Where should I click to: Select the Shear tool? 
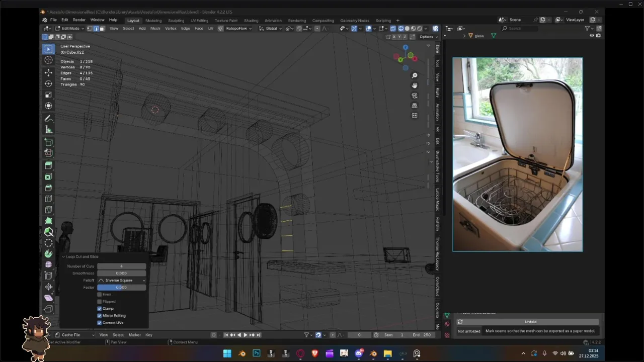pos(48,298)
